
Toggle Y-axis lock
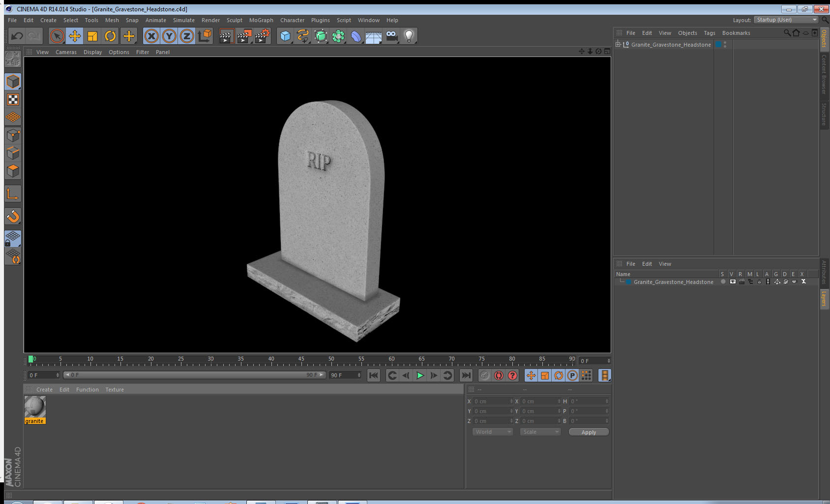click(169, 36)
